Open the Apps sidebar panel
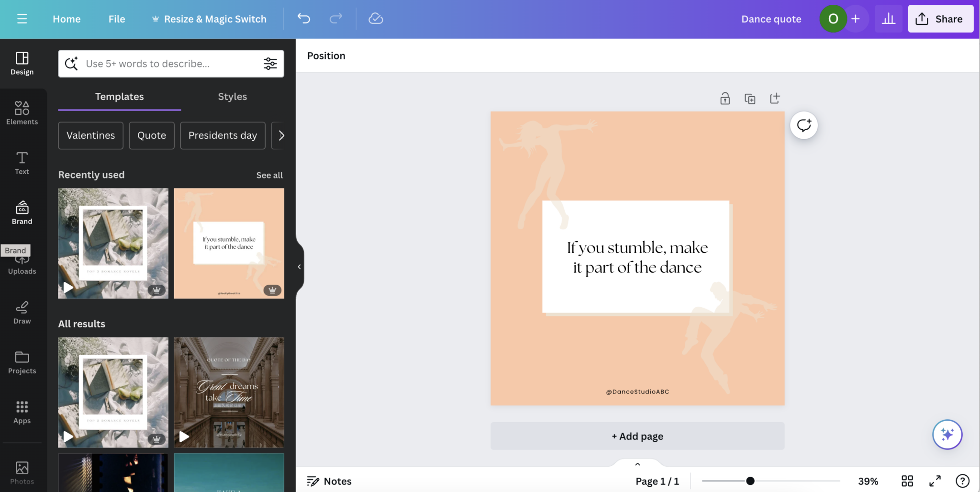Viewport: 980px width, 492px height. 22,412
